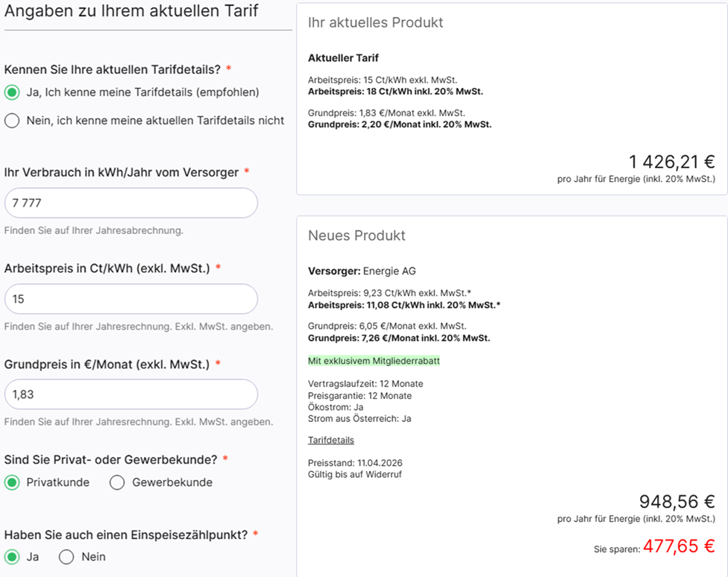Click the green "Mit exklusivem Mitgliederrabatt" badge
728x577 pixels.
click(374, 361)
